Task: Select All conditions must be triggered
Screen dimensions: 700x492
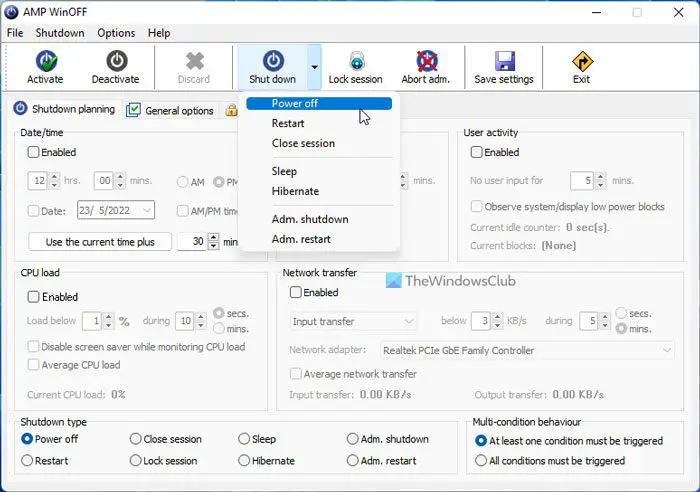Action: (481, 460)
